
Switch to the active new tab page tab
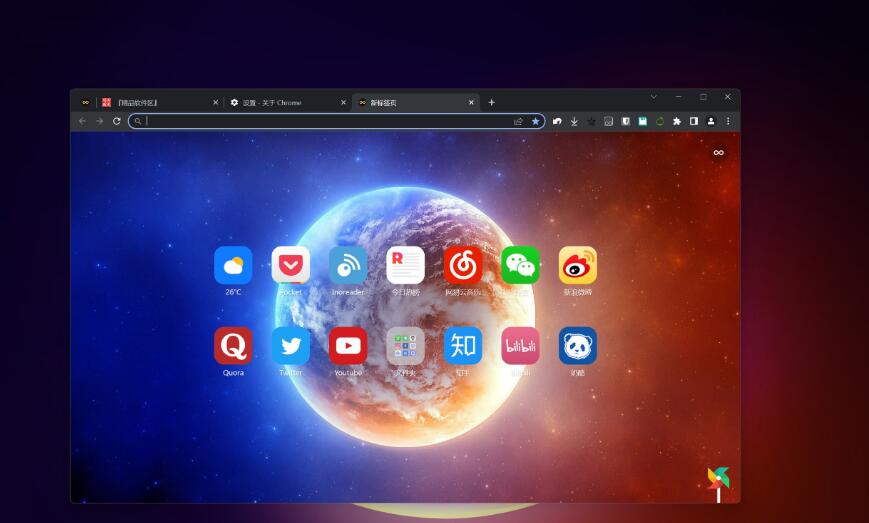coord(416,102)
